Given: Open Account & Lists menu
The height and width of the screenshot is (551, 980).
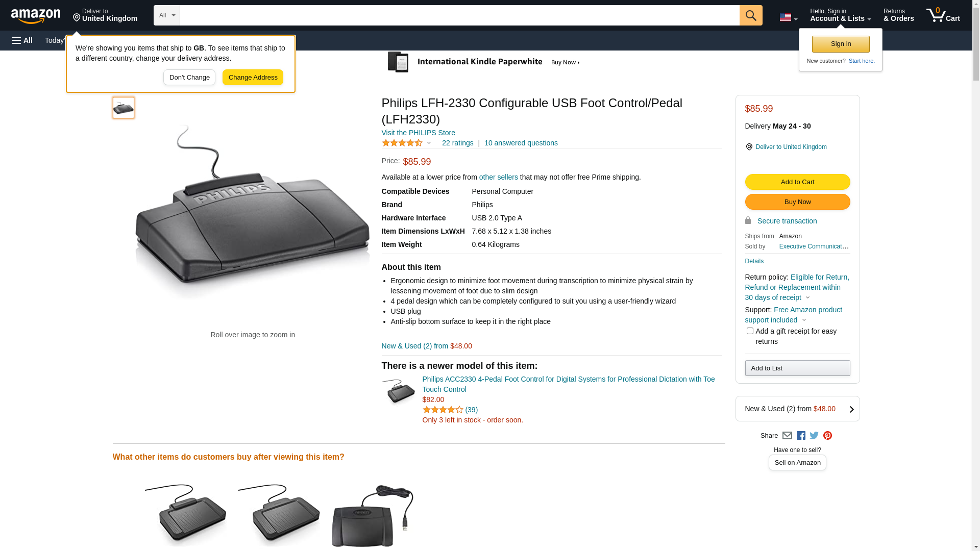Looking at the screenshot, I should (x=840, y=15).
